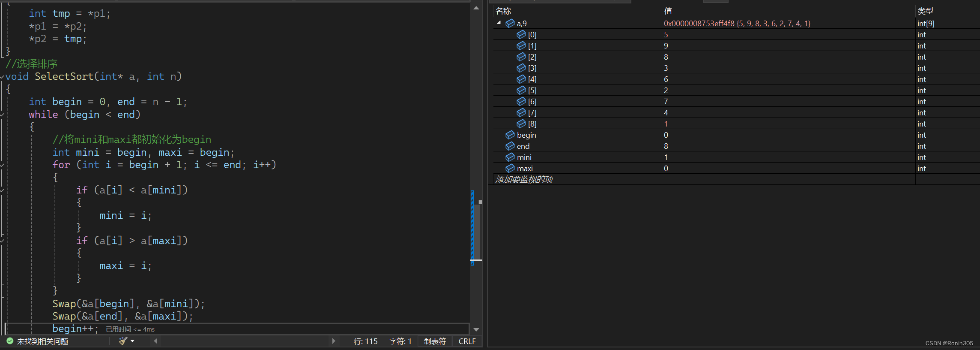
Task: Select the end watch row name
Action: click(523, 146)
